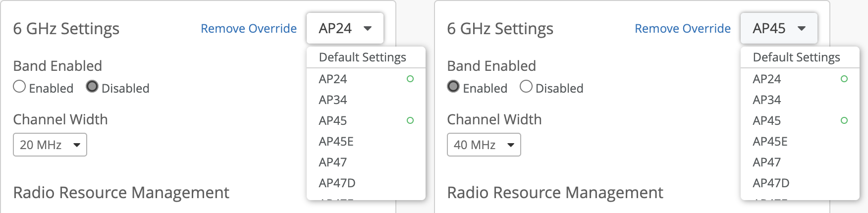Image resolution: width=868 pixels, height=213 pixels.
Task: Choose AP47 in the AP24 selector's list
Action: pyautogui.click(x=333, y=162)
